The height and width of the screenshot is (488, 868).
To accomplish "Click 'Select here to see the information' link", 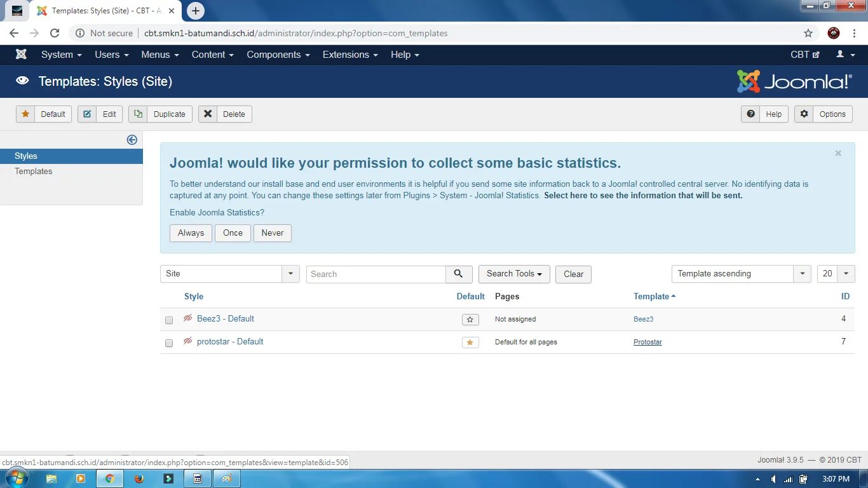I will (x=643, y=195).
